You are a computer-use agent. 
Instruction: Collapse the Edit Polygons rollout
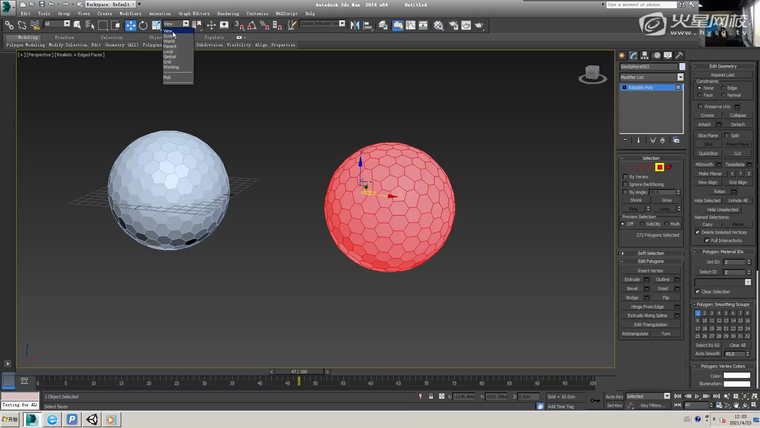[x=650, y=261]
